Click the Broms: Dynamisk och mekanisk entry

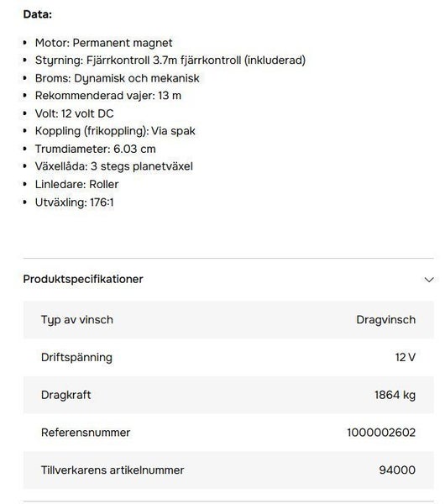tap(118, 78)
